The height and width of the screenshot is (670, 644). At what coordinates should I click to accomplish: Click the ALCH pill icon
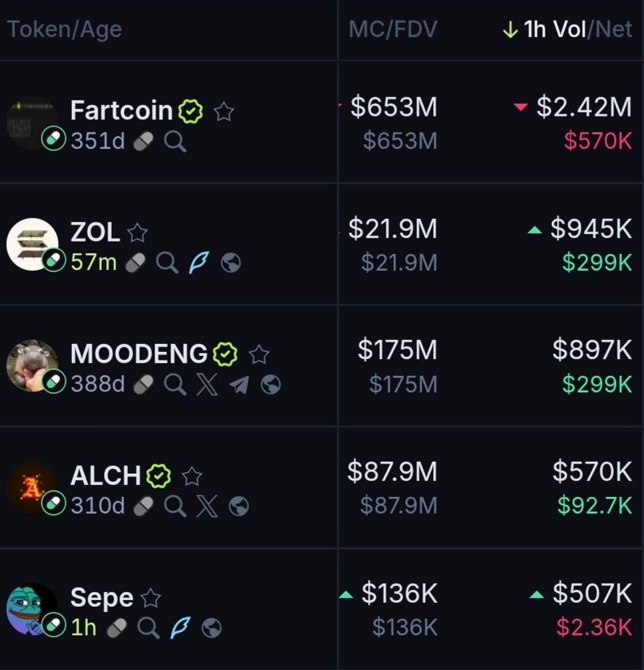tap(143, 507)
